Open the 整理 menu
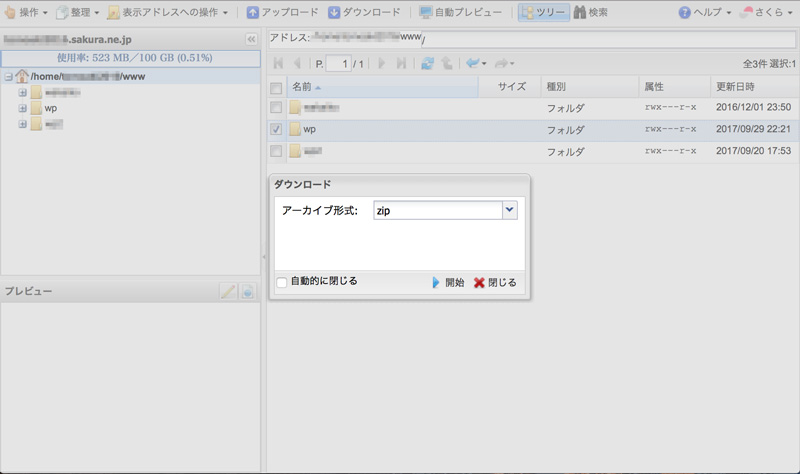This screenshot has height=474, width=800. click(x=77, y=12)
